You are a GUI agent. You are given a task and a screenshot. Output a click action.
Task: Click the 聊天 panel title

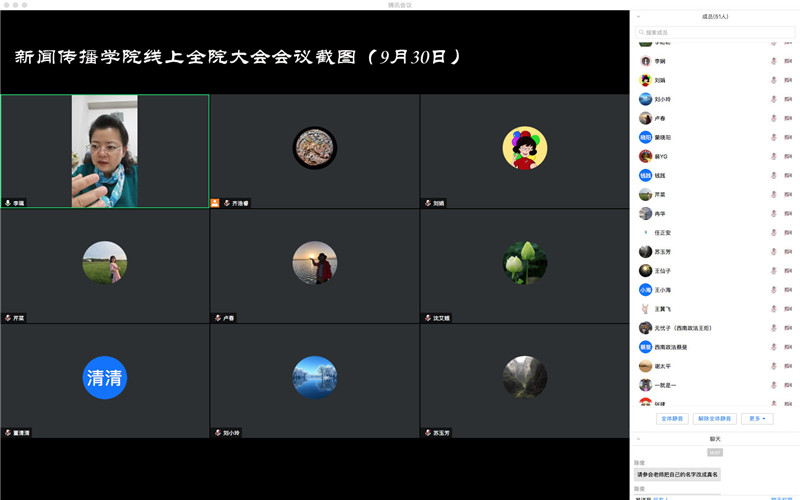pos(715,439)
